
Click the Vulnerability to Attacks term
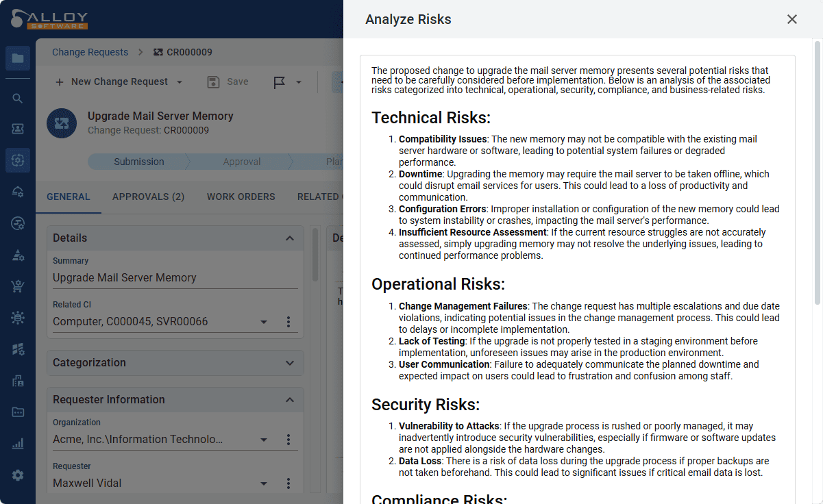450,426
